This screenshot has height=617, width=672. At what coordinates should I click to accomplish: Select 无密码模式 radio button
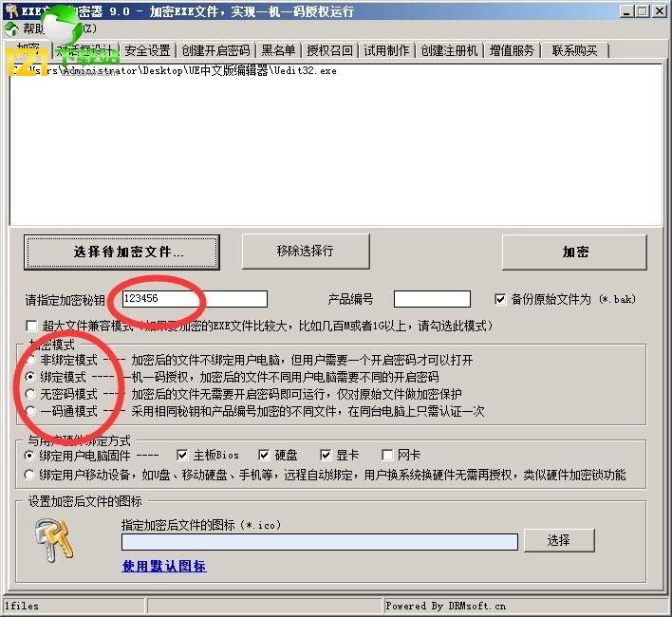[30, 394]
